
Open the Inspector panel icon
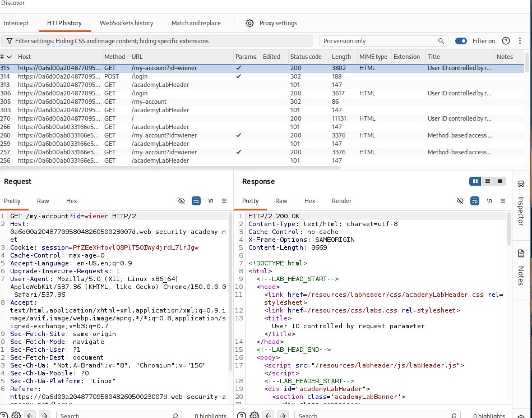(521, 183)
